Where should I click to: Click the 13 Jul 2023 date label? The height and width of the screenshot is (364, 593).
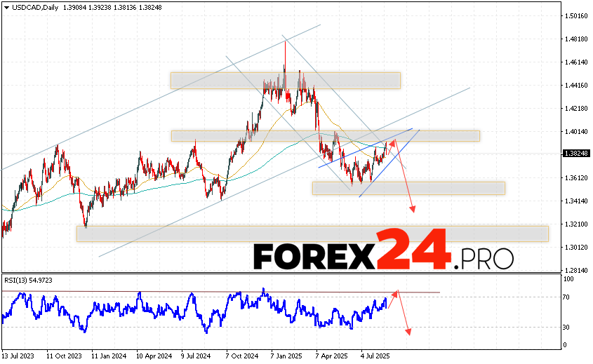click(x=19, y=355)
